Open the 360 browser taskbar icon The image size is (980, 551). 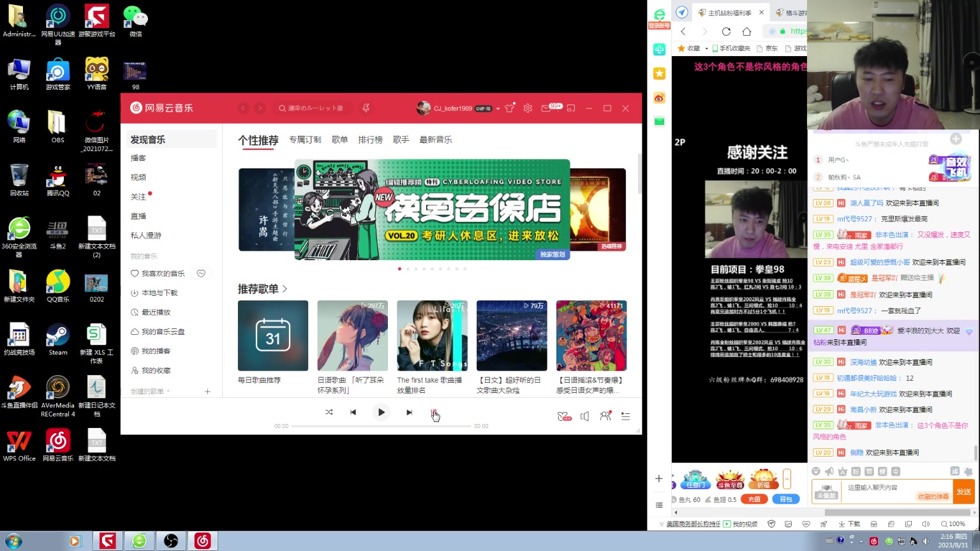pyautogui.click(x=139, y=541)
